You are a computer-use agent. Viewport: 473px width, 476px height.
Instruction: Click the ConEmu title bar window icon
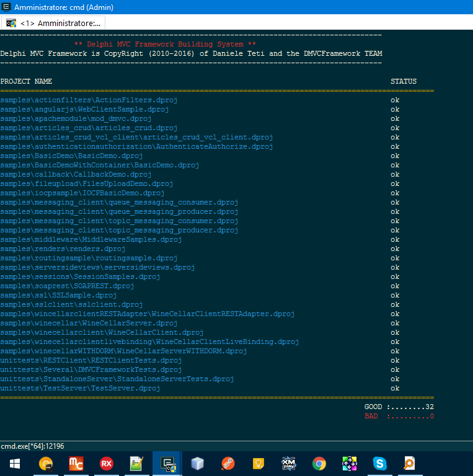(6, 7)
